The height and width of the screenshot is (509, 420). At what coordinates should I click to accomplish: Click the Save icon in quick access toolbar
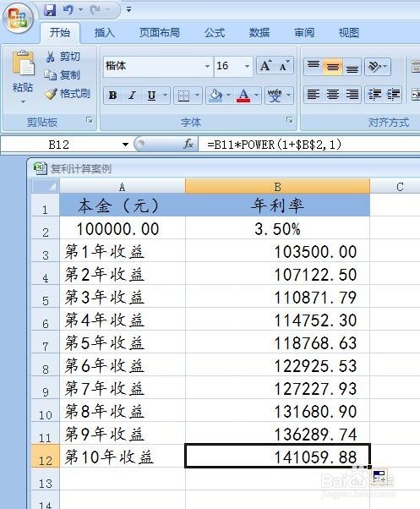(x=50, y=10)
